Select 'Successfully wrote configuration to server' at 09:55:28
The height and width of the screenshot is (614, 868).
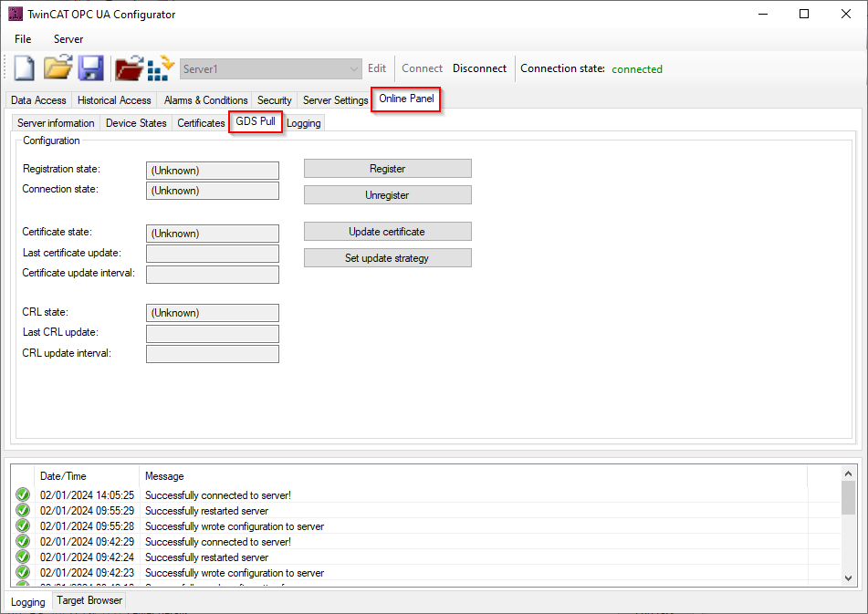(426, 526)
